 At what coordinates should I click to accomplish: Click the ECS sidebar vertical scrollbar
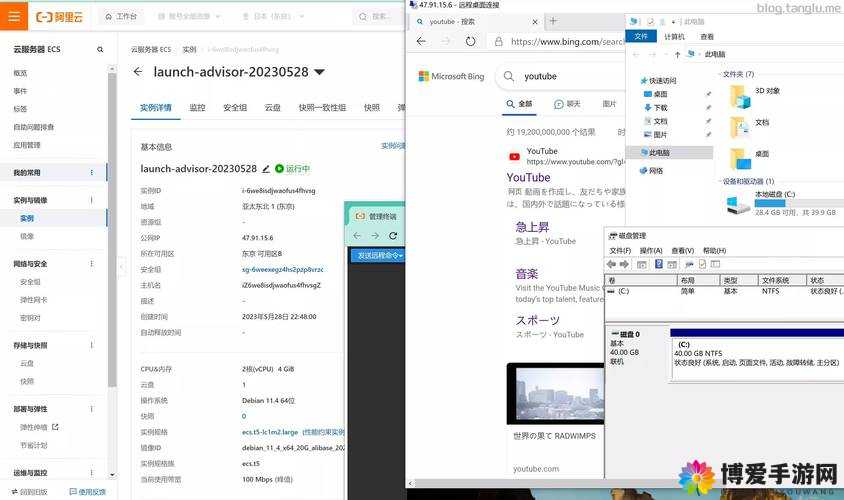coord(112,230)
